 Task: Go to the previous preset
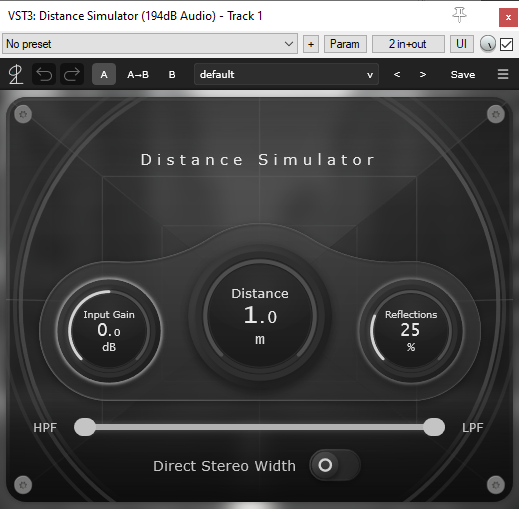[x=397, y=74]
